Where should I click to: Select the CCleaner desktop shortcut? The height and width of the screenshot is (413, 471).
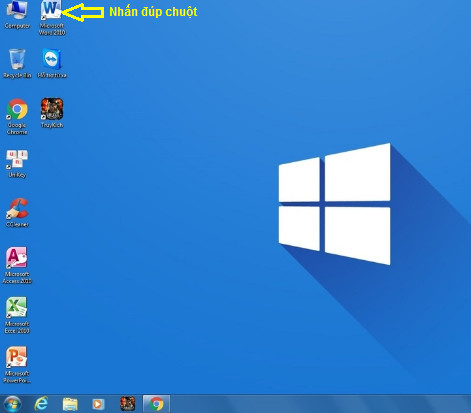(x=17, y=213)
